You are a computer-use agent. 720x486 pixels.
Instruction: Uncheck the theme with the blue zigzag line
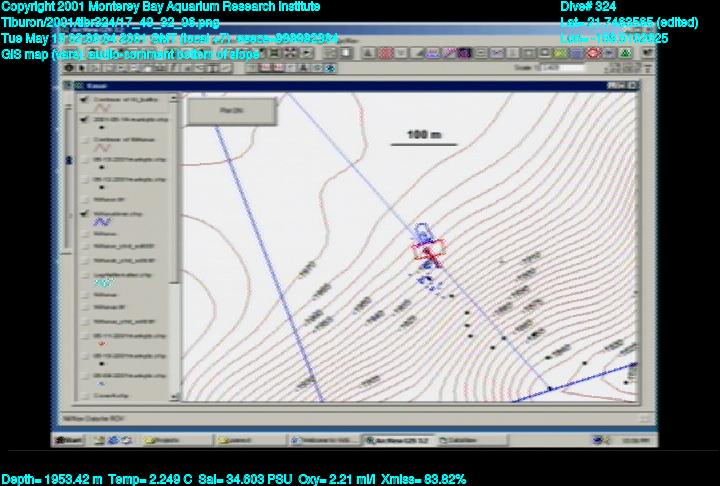click(x=84, y=213)
